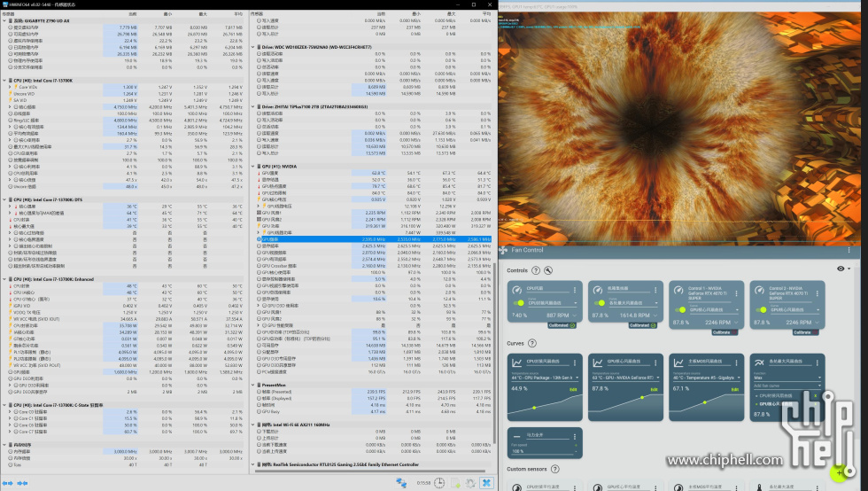Viewport: 868px width, 491px height.
Task: Open the 67.1 % curve card's three-dot menu
Action: (736, 362)
